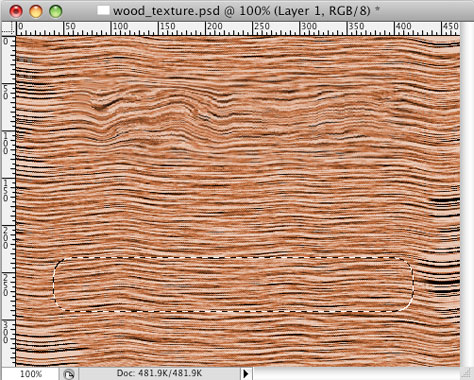Click the 50 mark on horizontal ruler
474x380 pixels.
click(69, 27)
